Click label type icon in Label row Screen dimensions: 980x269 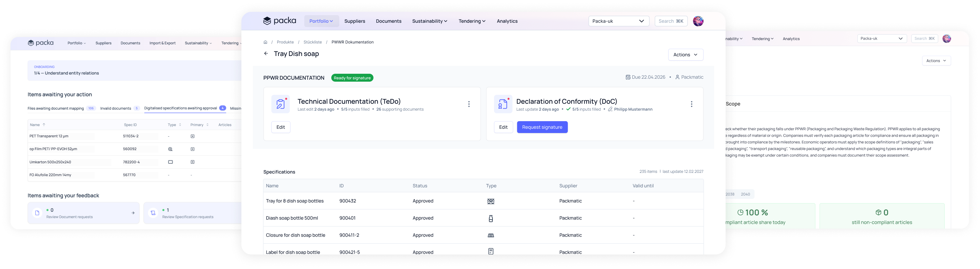tap(491, 252)
